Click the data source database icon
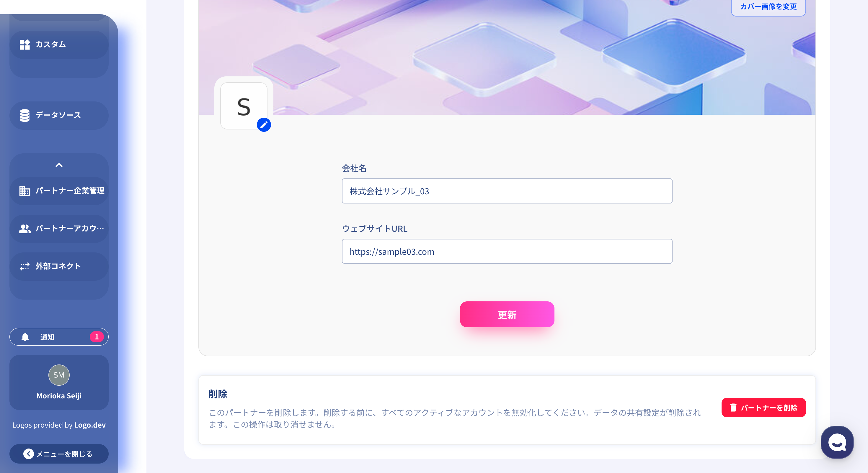The height and width of the screenshot is (473, 868). click(25, 116)
